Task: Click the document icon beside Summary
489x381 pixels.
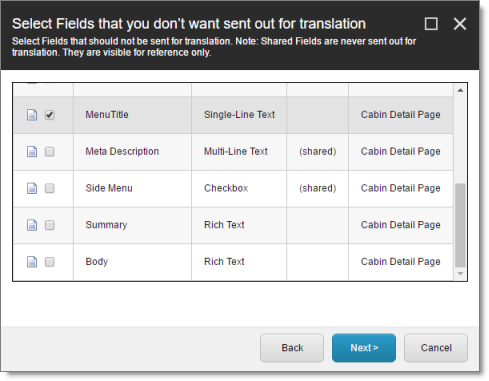Action: coord(32,225)
